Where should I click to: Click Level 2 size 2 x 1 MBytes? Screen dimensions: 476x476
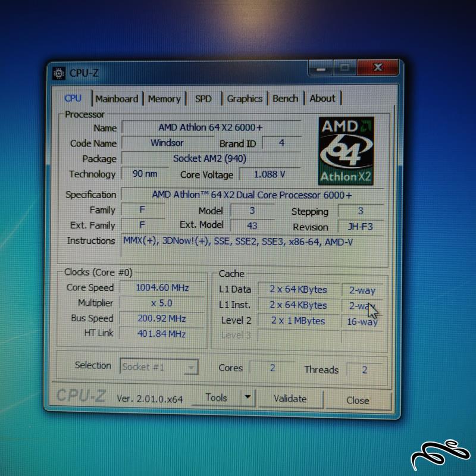point(299,321)
